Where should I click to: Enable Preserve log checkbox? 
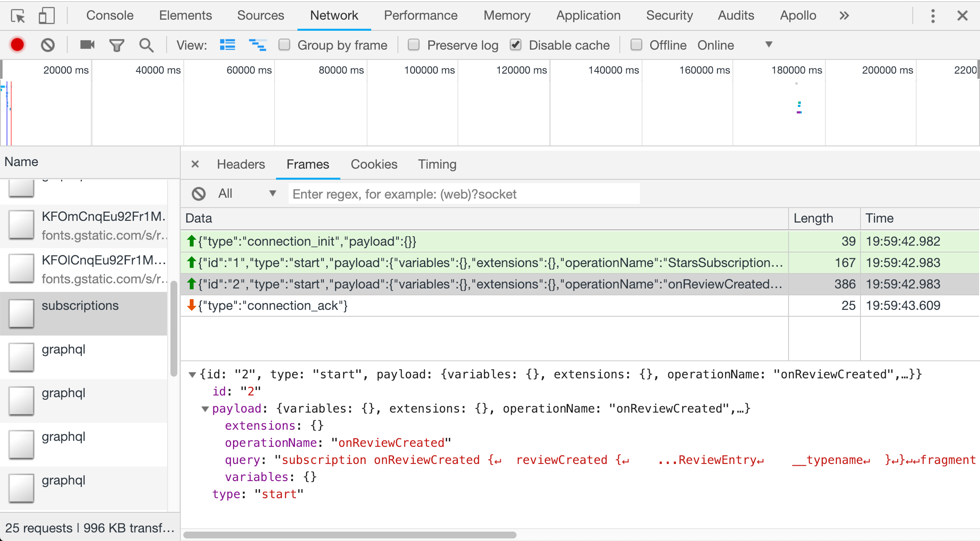click(414, 45)
